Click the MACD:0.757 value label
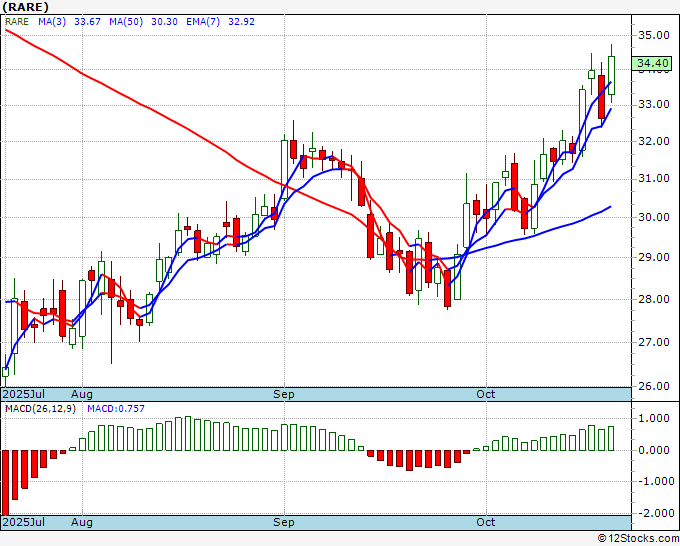This screenshot has height=546, width=680. point(116,409)
